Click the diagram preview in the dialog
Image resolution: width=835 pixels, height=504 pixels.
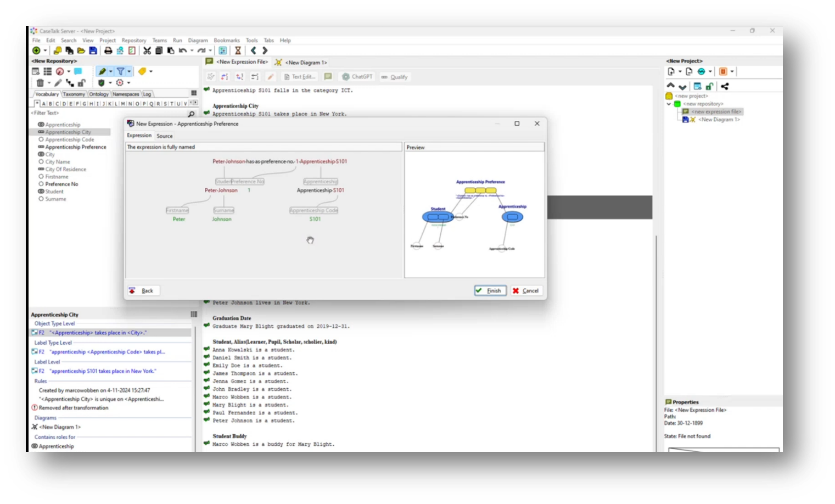[x=474, y=215]
